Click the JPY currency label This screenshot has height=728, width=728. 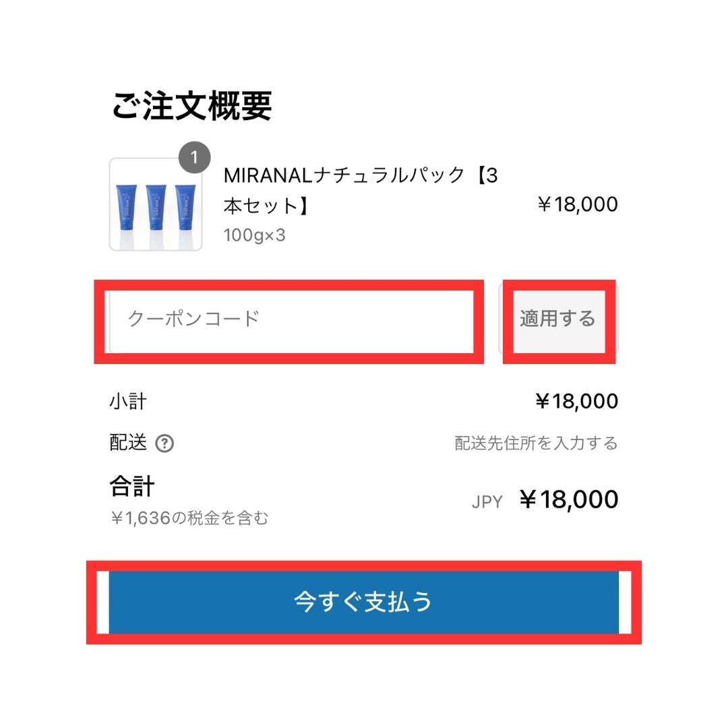click(x=487, y=502)
